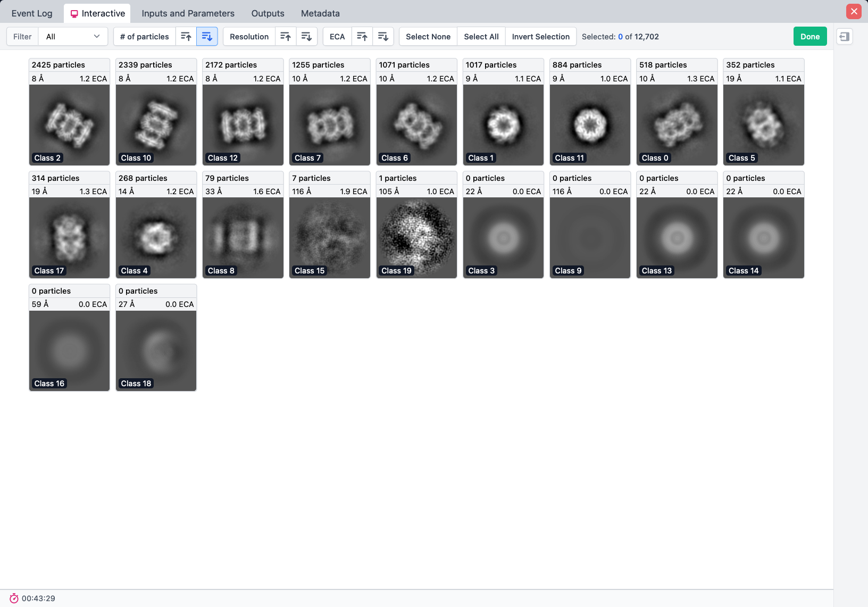Sort particle count ascending
Image resolution: width=868 pixels, height=607 pixels.
coord(186,37)
